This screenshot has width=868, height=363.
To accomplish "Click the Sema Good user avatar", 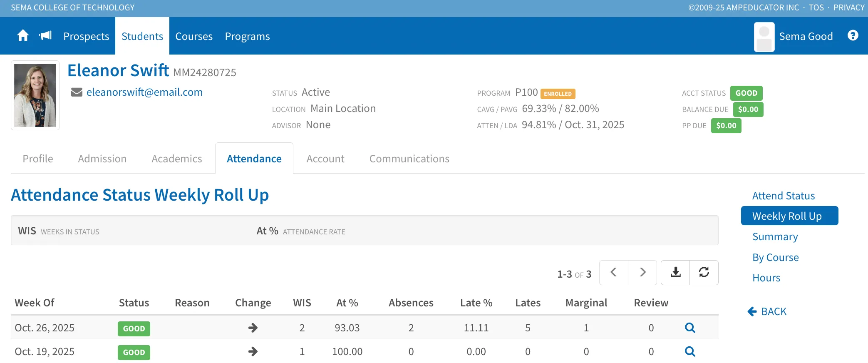I will (764, 37).
